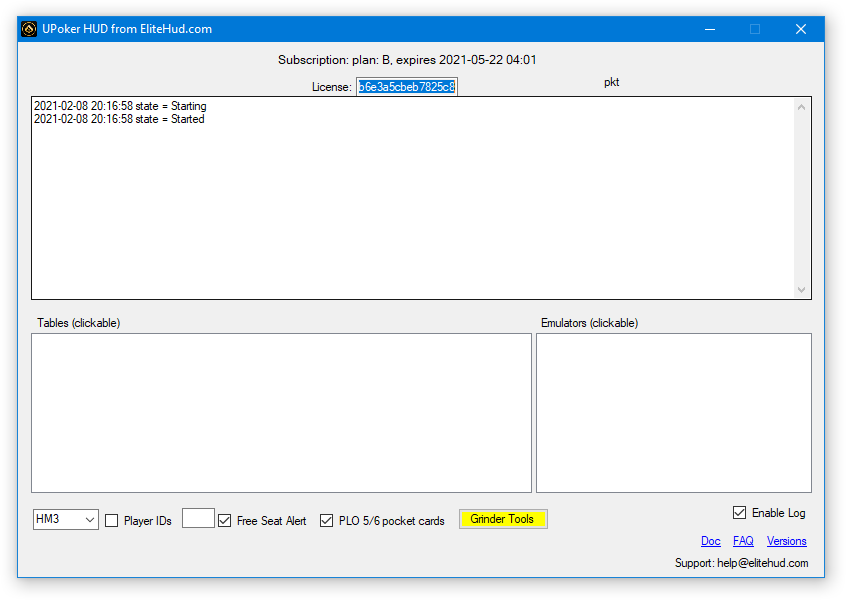
Task: Uncheck the Free Seat Alert checkbox
Action: [x=225, y=521]
